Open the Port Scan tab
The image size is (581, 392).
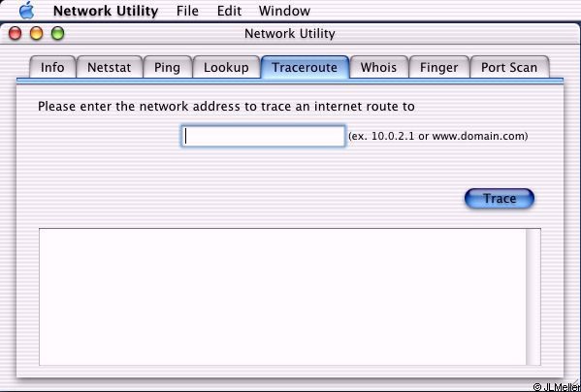tap(509, 67)
